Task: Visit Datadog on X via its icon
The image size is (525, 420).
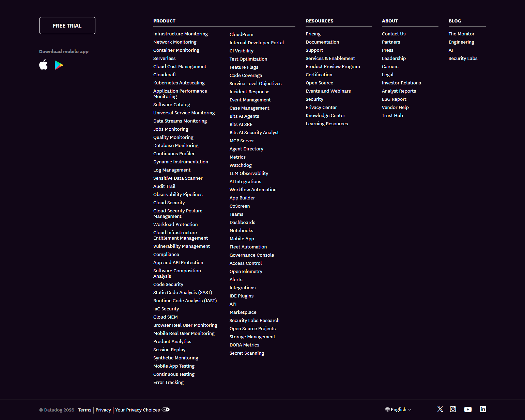Action: (440, 409)
